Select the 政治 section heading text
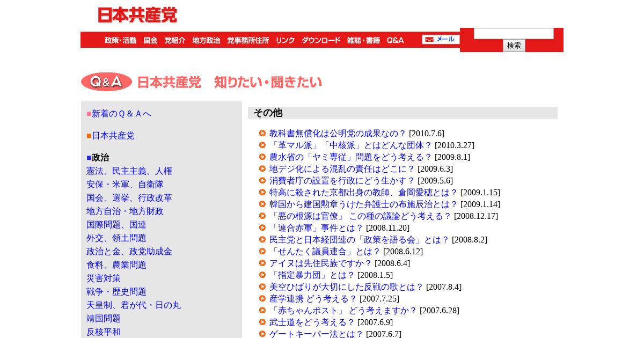The width and height of the screenshot is (644, 338). [x=100, y=158]
